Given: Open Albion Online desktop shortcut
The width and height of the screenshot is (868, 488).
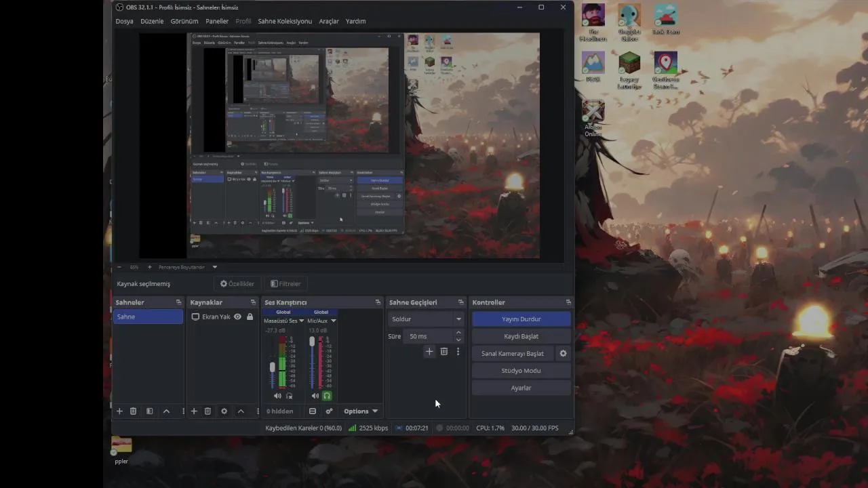Looking at the screenshot, I should 593,119.
